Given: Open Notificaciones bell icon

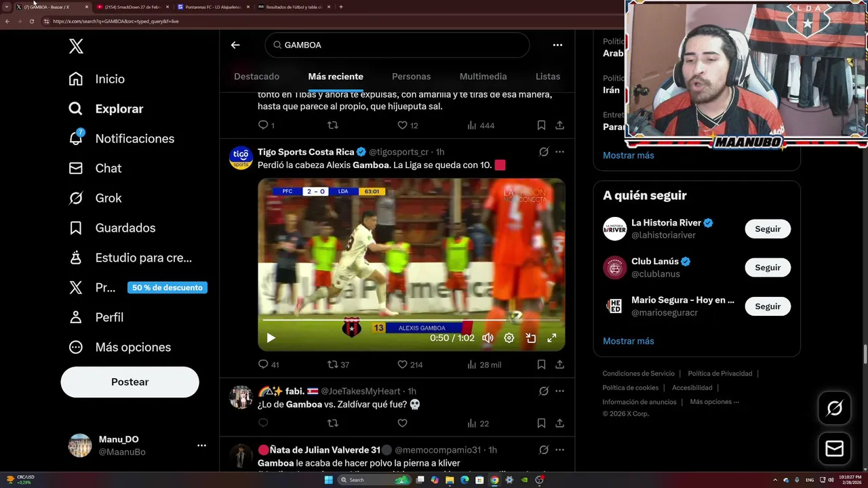Looking at the screenshot, I should point(76,138).
